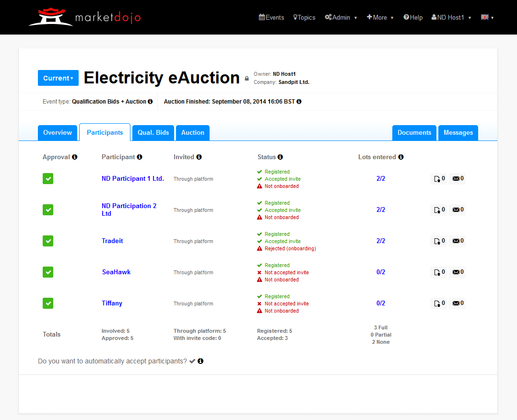The width and height of the screenshot is (517, 420).
Task: Click the info icon next to Lots entered
Action: point(401,157)
